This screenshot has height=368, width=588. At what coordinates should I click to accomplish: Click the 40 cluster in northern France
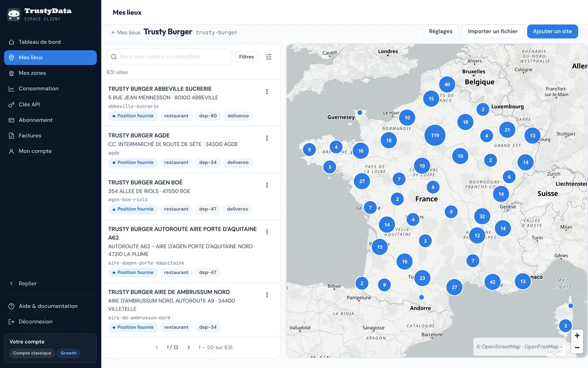tap(447, 84)
